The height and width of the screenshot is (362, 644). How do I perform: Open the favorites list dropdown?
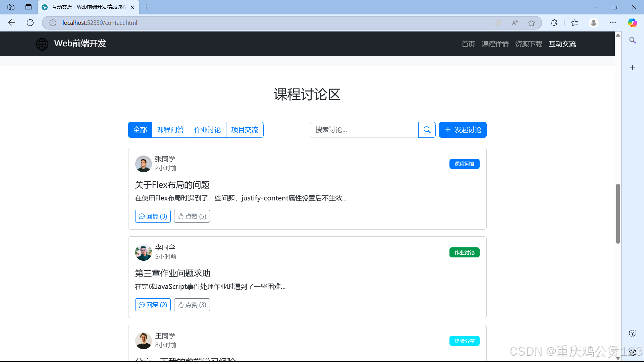(x=575, y=22)
